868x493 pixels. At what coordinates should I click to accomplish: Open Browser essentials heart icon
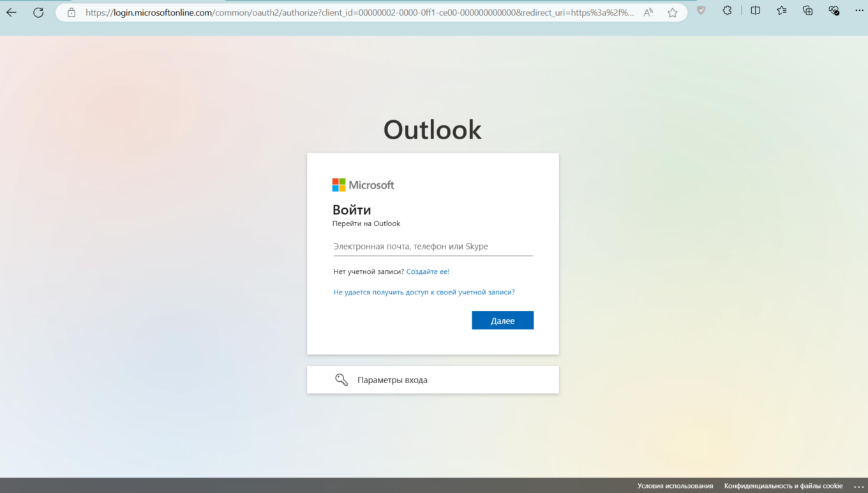click(x=834, y=11)
